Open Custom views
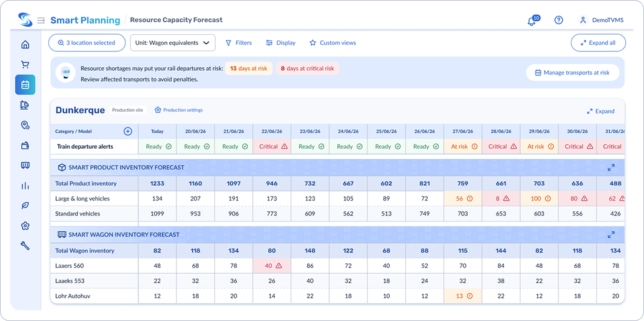Image resolution: width=644 pixels, height=321 pixels. (333, 42)
